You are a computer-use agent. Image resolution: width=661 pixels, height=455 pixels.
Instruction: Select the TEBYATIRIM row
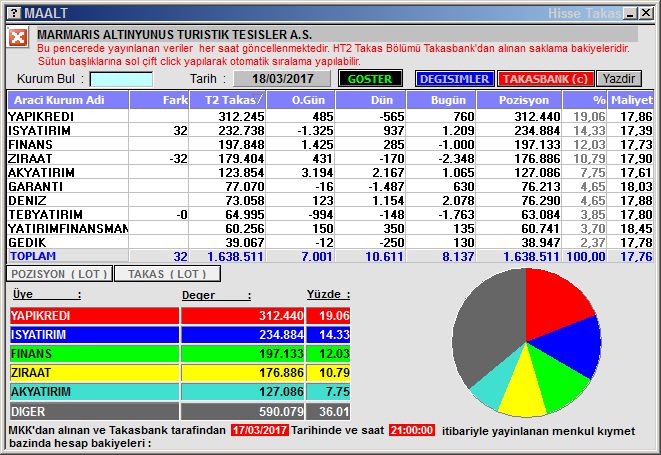coord(330,214)
